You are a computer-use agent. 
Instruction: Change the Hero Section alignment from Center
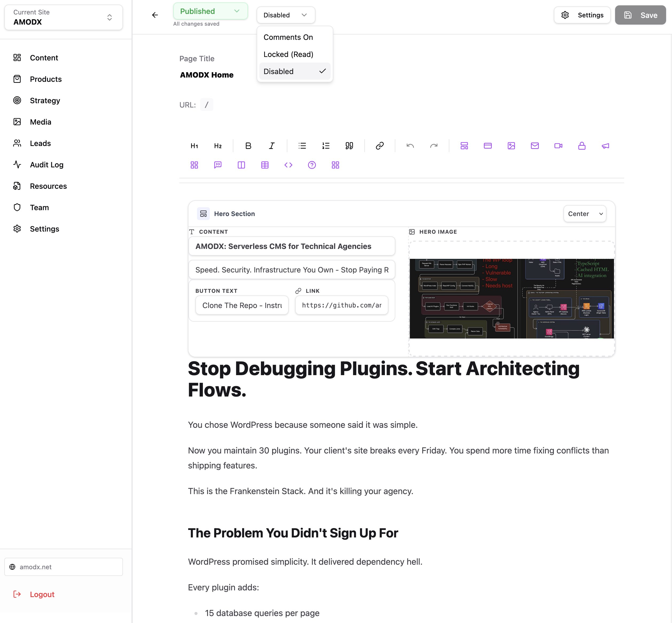click(584, 214)
